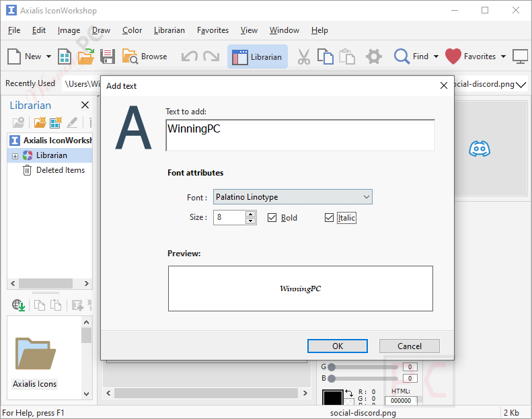The height and width of the screenshot is (419, 532).
Task: Click the add image icon below Librarian tree
Action: 77,305
